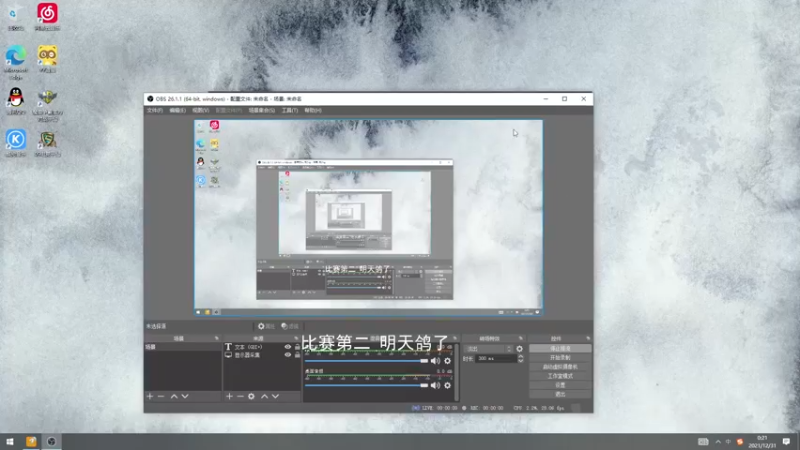Screen dimensions: 800x450
Task: Mute the 桌面音频 track with the speaker icon
Action: [435, 385]
